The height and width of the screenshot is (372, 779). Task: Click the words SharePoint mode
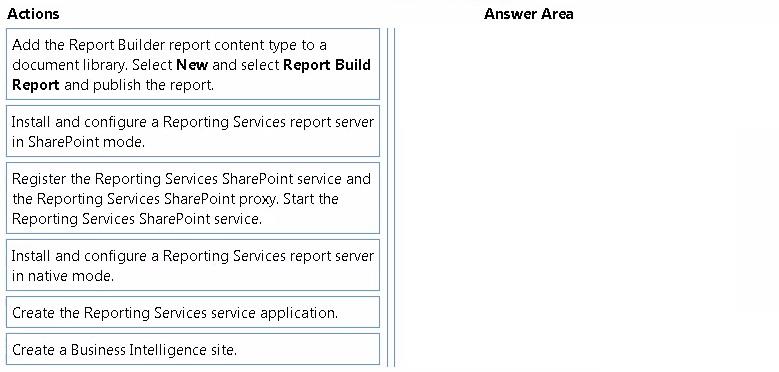(x=86, y=142)
